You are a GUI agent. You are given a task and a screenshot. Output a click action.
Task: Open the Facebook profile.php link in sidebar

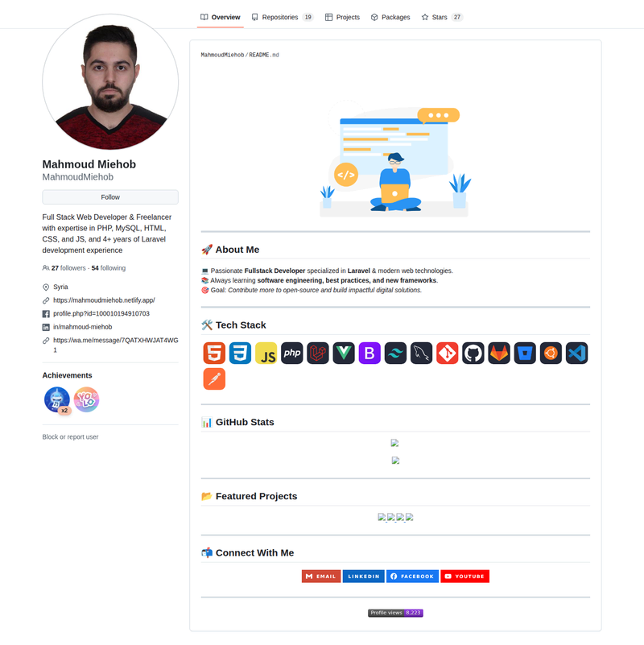click(x=101, y=313)
